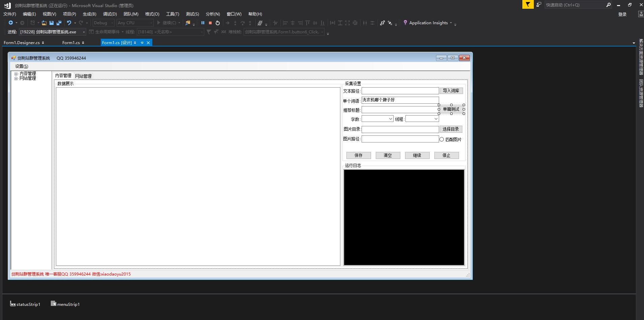Select the menuStrip1 component in the tray
The height and width of the screenshot is (320, 644).
click(x=65, y=304)
